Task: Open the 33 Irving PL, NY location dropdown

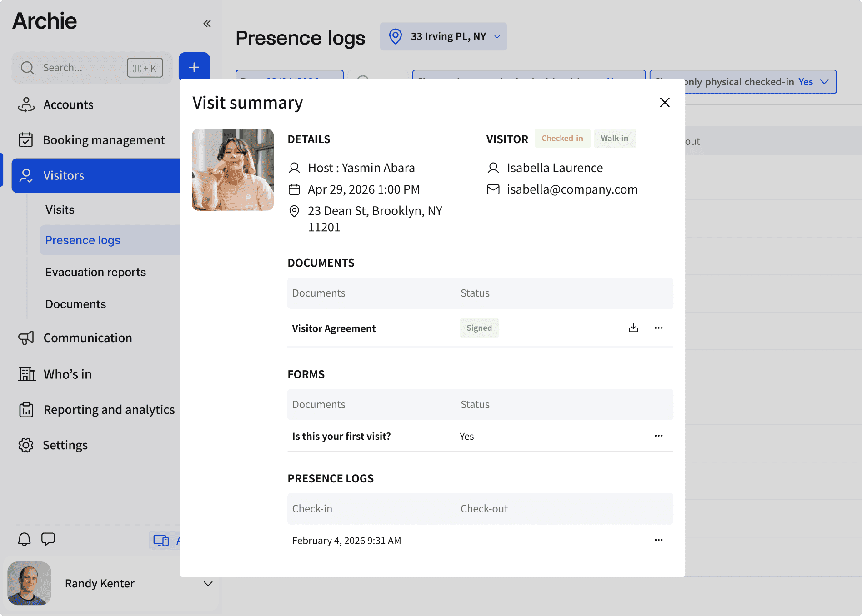Action: click(x=443, y=36)
